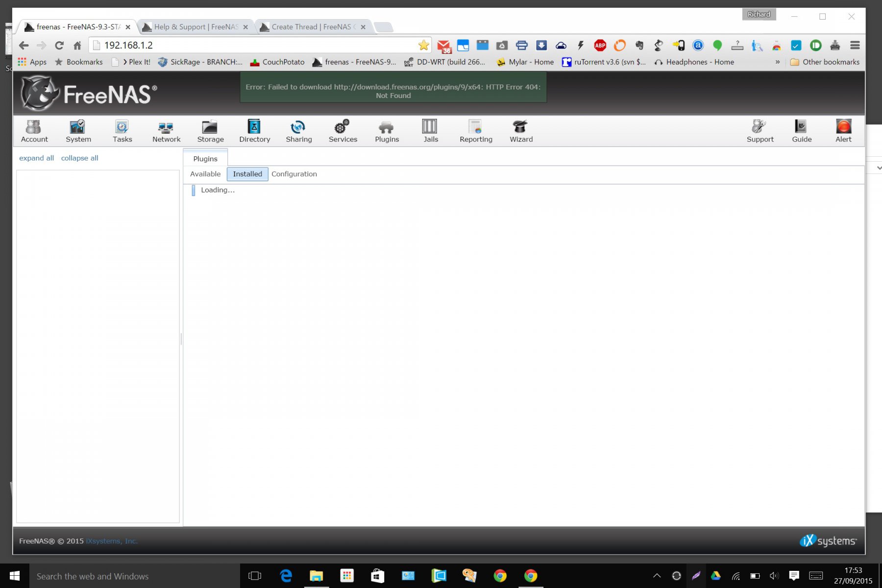Open the Plugins toolbar icon
Viewport: 882px width, 588px height.
[x=387, y=131]
